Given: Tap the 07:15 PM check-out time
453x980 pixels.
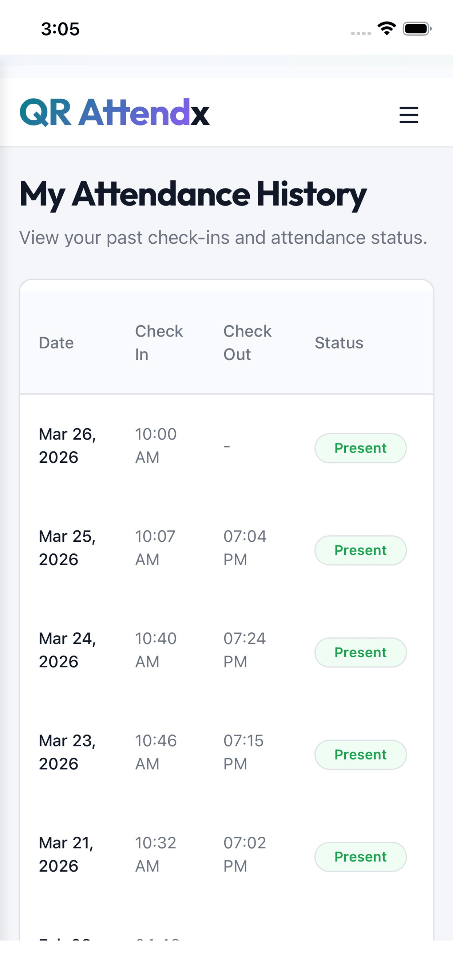Looking at the screenshot, I should pos(243,752).
